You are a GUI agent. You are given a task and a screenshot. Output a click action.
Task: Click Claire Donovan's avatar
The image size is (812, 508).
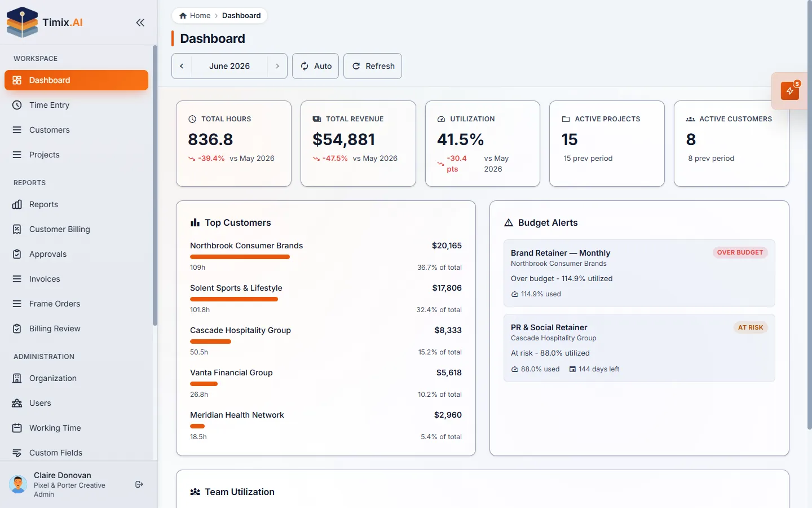click(x=18, y=484)
